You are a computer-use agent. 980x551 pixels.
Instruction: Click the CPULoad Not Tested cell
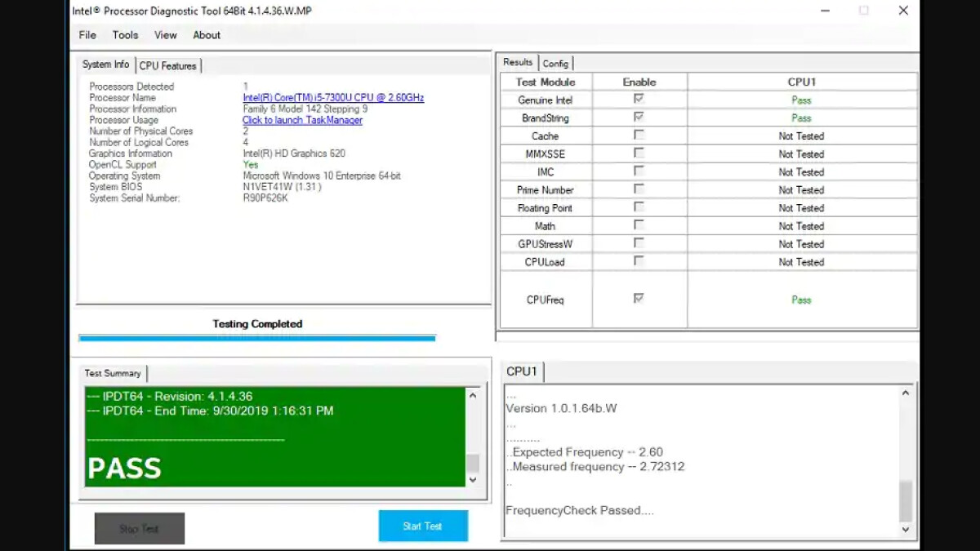coord(802,262)
